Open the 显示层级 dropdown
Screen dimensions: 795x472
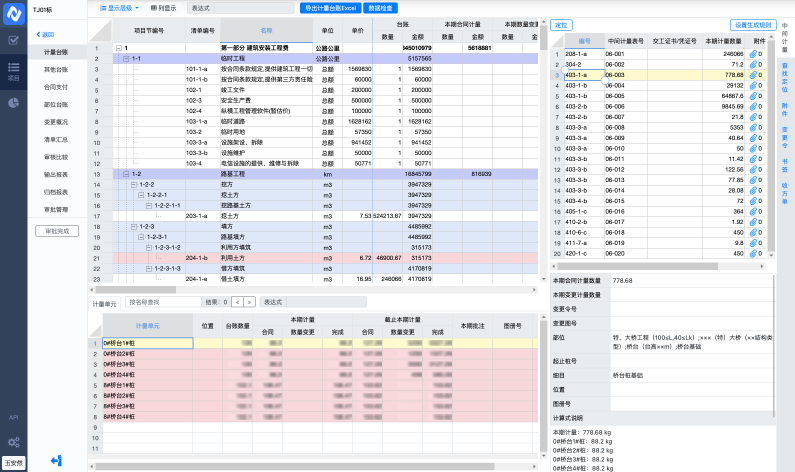(x=119, y=7)
